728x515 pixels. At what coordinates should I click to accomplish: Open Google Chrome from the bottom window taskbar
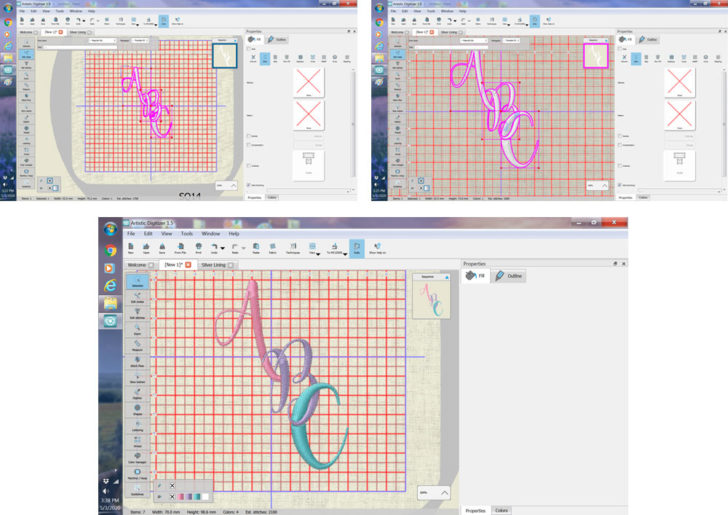[x=110, y=250]
